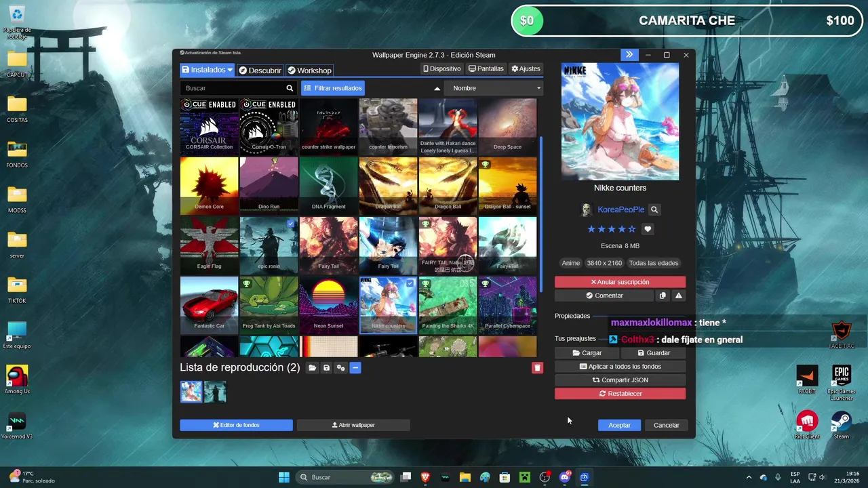Viewport: 868px width, 488px height.
Task: Open Riot Client desktop shortcut
Action: coord(807,424)
